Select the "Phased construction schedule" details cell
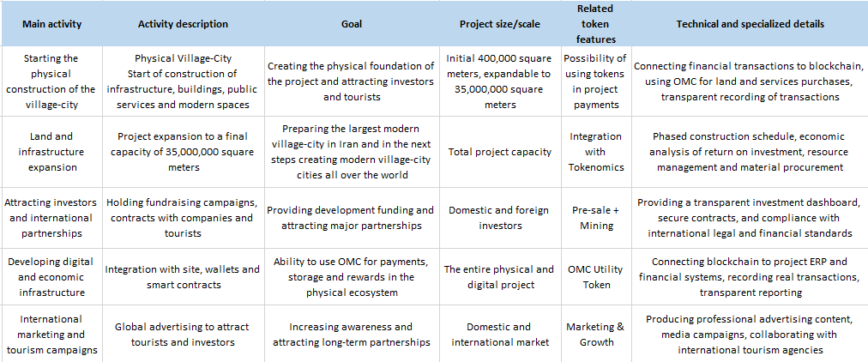 [750, 152]
